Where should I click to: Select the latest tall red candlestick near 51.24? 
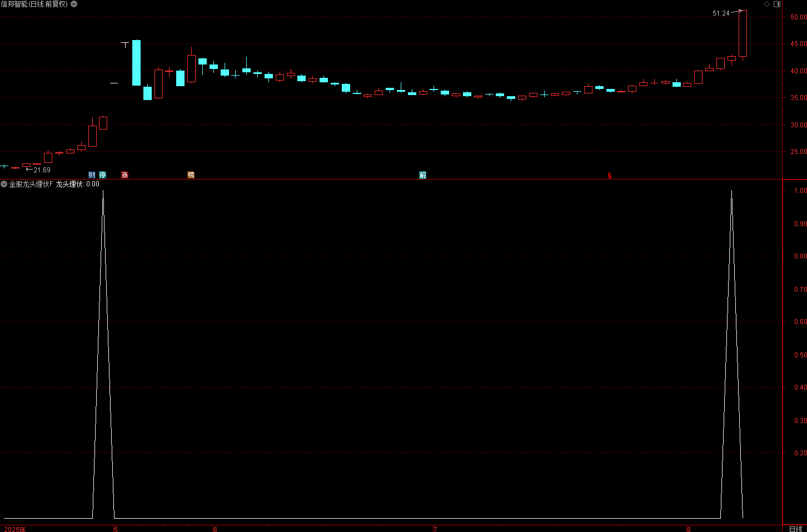(x=743, y=33)
